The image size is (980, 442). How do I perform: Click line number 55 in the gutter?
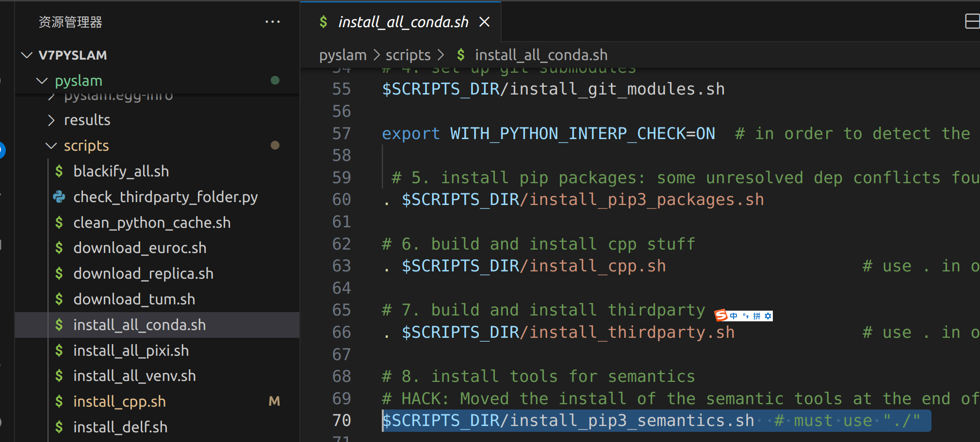342,89
